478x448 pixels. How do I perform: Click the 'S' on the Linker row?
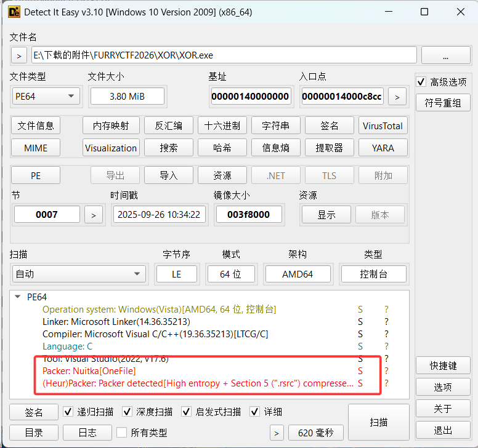[x=360, y=322]
